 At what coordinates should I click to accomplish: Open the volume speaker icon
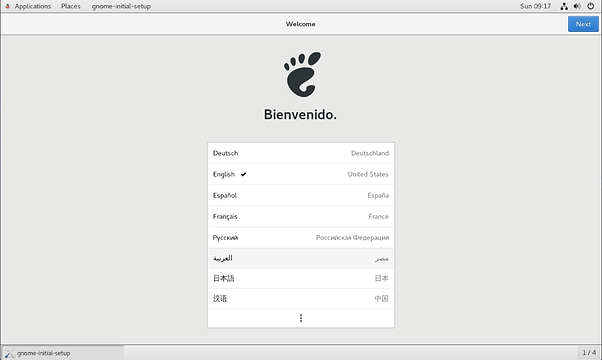[x=577, y=6]
